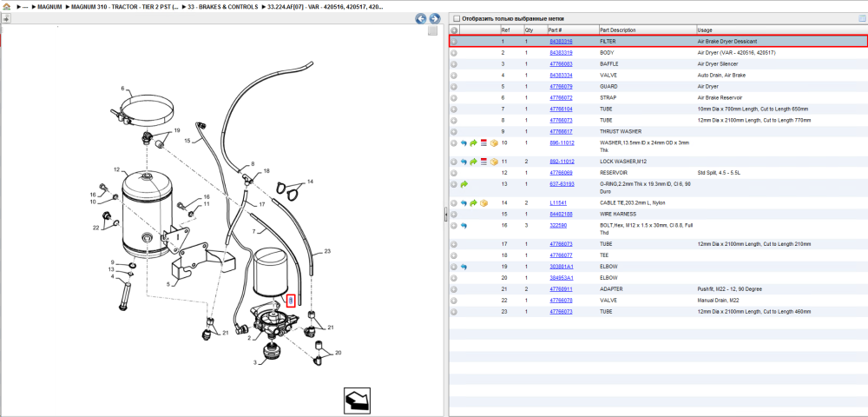Click green forward arrow icon on row 10
This screenshot has height=417, width=868.
click(473, 142)
